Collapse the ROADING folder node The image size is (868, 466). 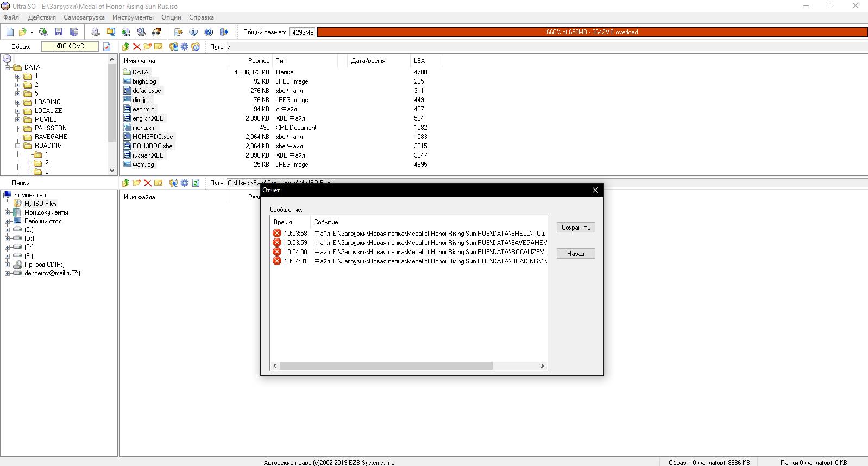pos(18,146)
